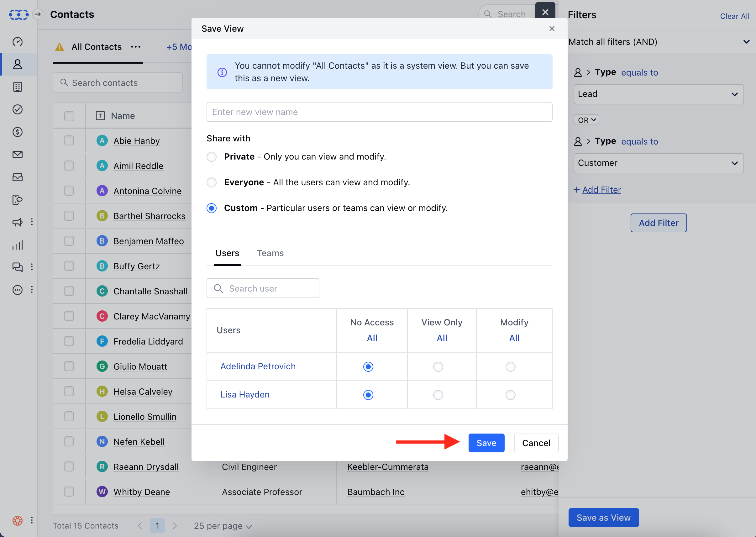Click the blue Save button

486,443
